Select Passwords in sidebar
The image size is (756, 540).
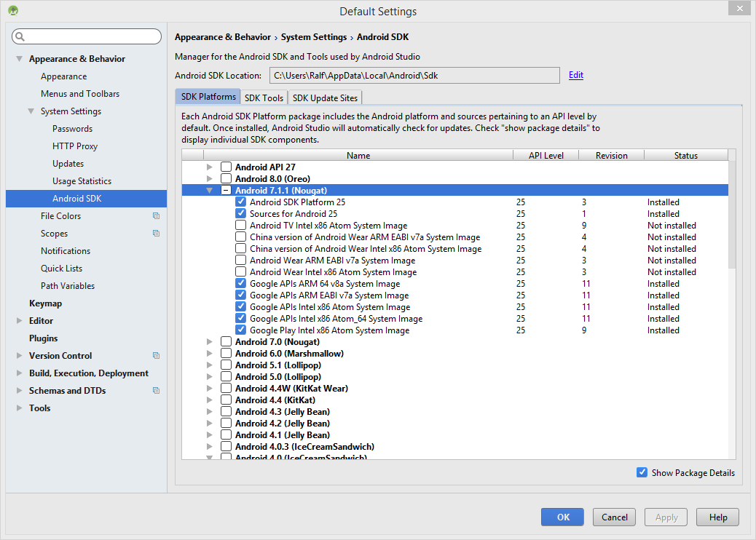[x=72, y=129]
